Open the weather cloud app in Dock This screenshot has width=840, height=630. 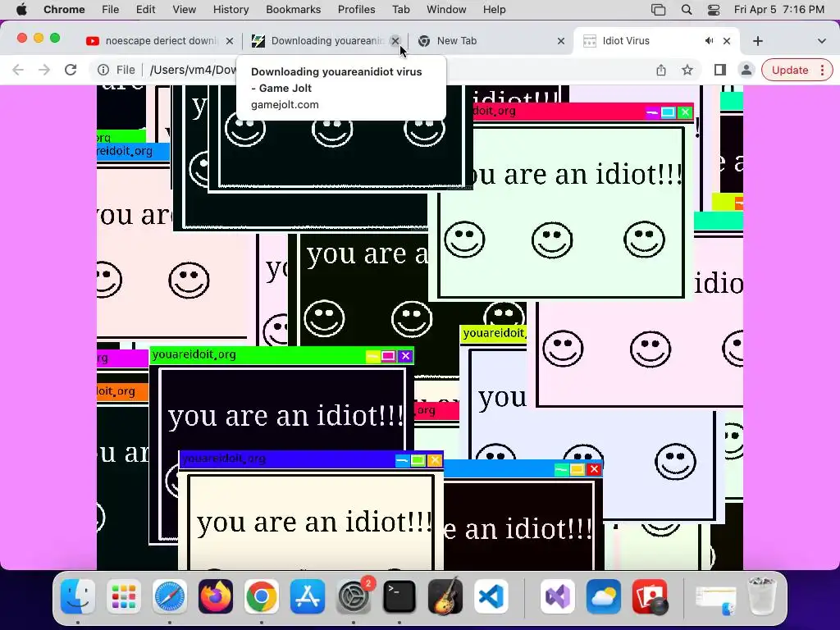(x=603, y=596)
